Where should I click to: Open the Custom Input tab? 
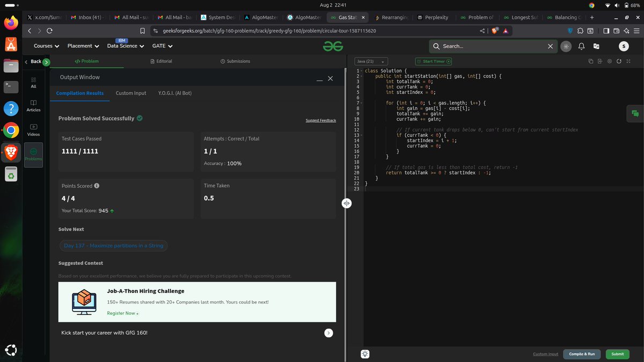coord(131,93)
